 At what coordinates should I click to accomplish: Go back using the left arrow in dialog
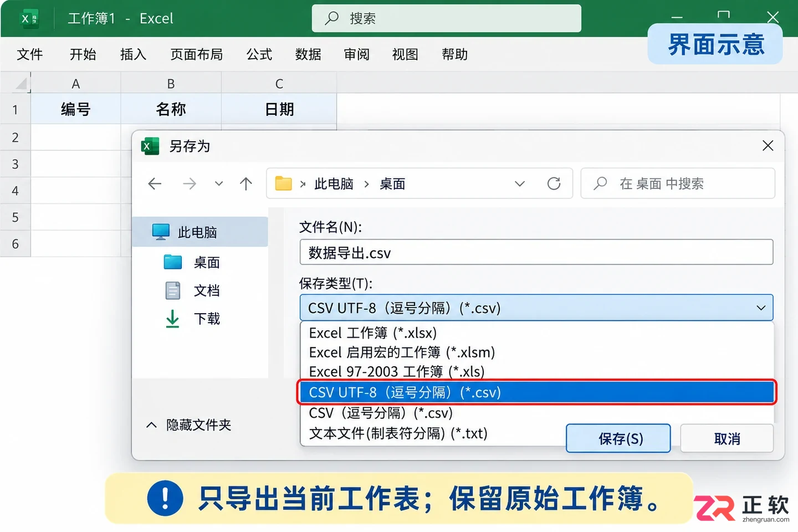click(155, 184)
